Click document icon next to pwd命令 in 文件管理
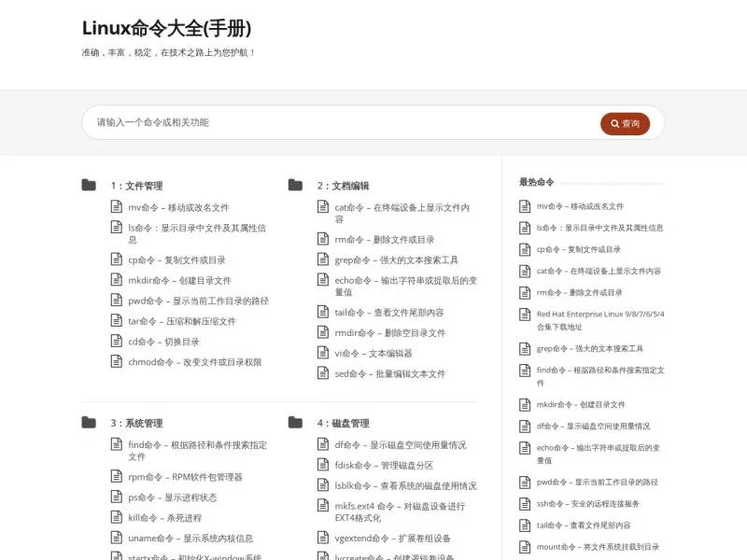This screenshot has width=747, height=560. tap(116, 300)
